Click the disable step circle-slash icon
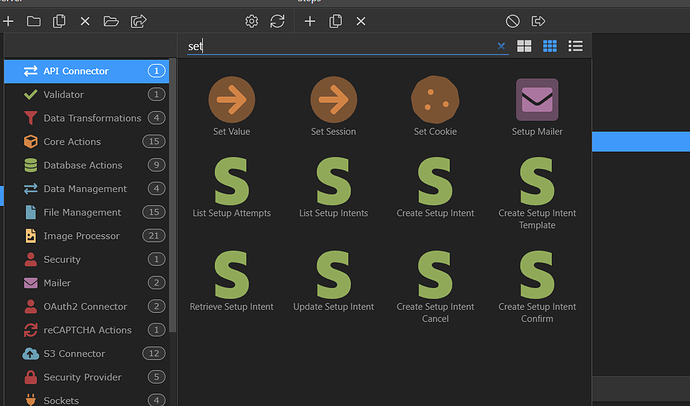 pos(513,21)
